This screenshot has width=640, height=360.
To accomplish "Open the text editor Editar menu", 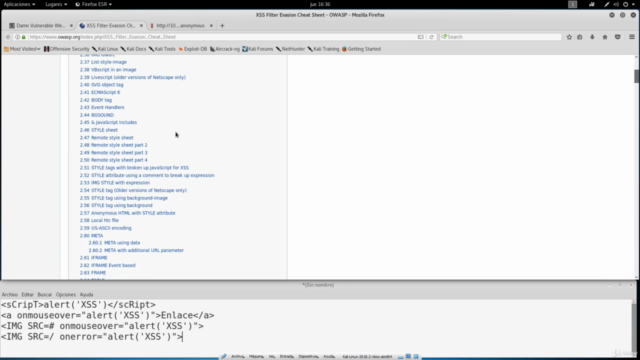I will pyautogui.click(x=27, y=295).
